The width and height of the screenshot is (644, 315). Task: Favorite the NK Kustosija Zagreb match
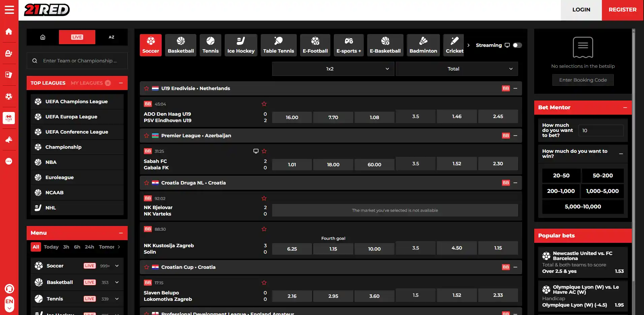coord(264,229)
